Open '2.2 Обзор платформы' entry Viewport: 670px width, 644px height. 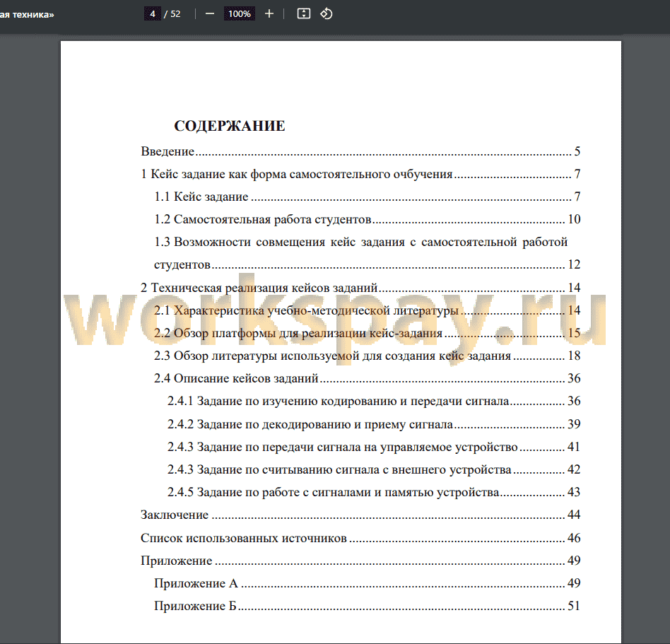click(367, 333)
